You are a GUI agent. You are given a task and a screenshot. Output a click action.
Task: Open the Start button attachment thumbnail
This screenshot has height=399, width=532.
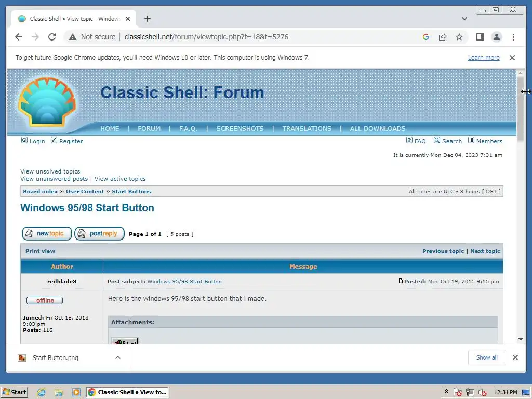click(125, 341)
